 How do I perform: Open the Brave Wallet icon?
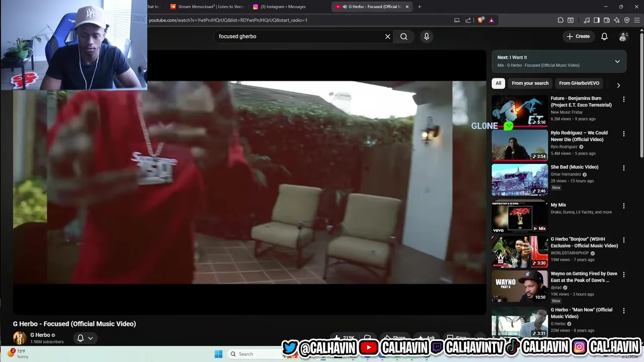[x=607, y=20]
